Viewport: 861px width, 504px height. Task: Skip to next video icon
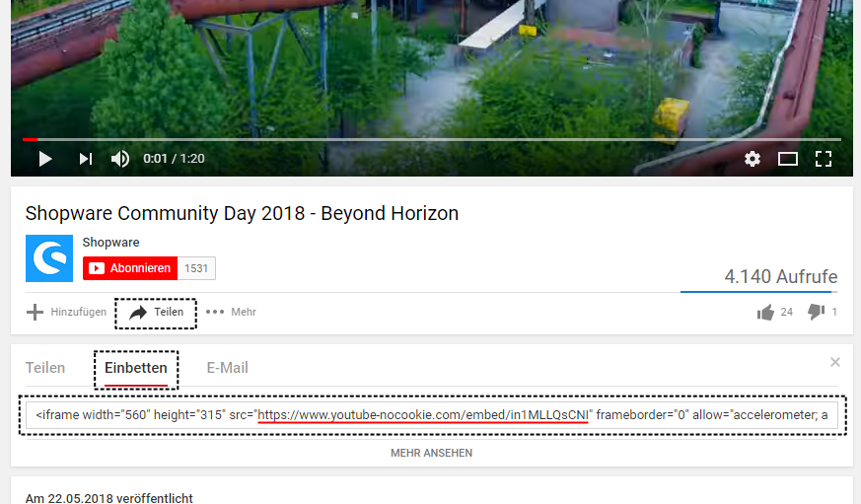[x=86, y=159]
